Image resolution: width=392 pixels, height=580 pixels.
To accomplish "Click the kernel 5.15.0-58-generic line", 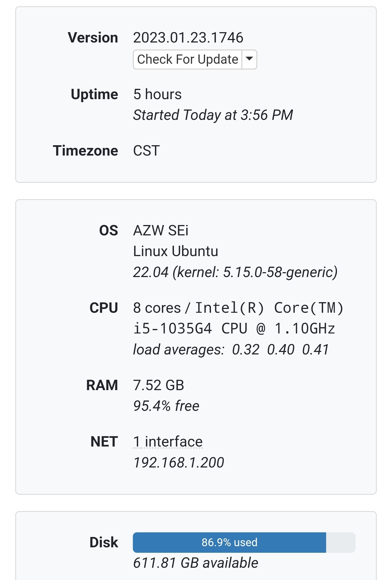I will (235, 272).
